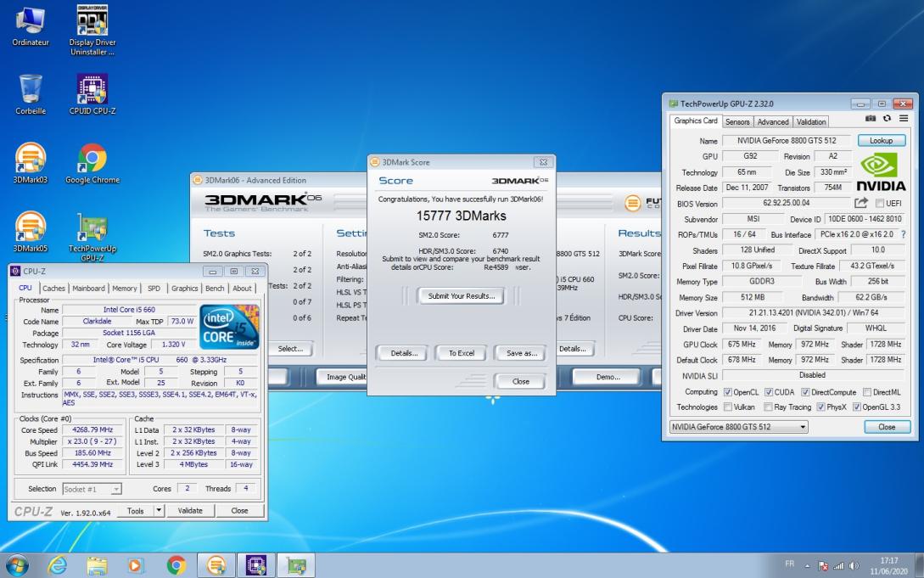The height and width of the screenshot is (578, 924).
Task: Open Google Chrome desktop shortcut
Action: click(x=92, y=163)
